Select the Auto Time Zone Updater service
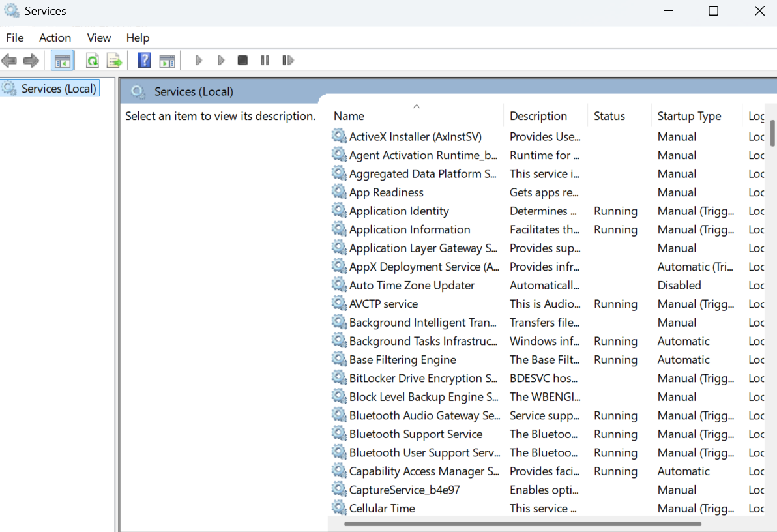The height and width of the screenshot is (532, 777). coord(412,286)
